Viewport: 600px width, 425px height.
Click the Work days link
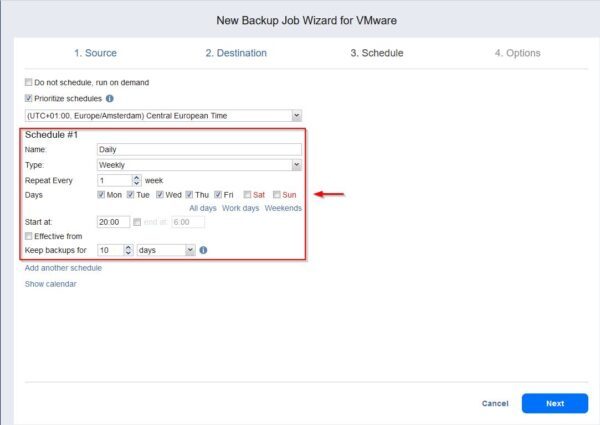[x=240, y=208]
